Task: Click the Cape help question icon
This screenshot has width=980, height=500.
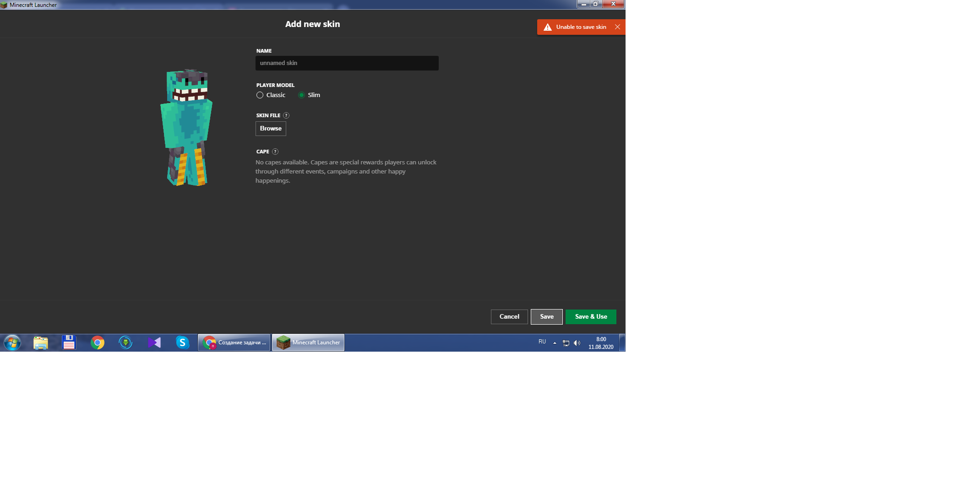Action: (275, 152)
